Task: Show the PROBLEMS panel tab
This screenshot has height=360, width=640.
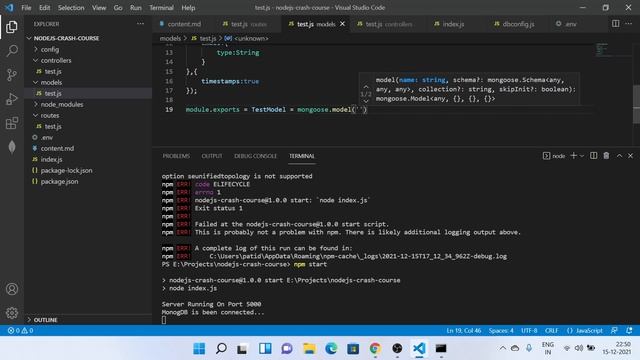Action: pos(176,156)
